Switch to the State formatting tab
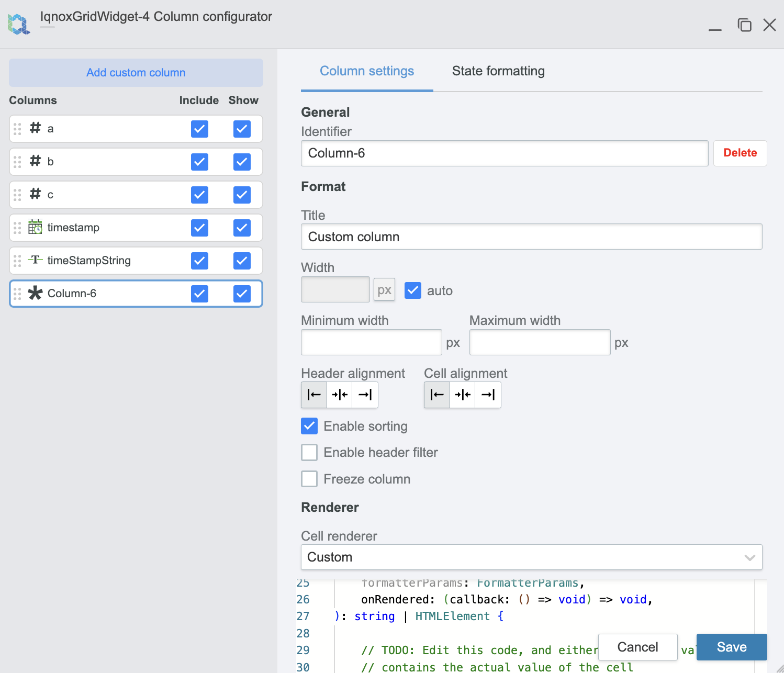This screenshot has height=673, width=784. [x=498, y=71]
